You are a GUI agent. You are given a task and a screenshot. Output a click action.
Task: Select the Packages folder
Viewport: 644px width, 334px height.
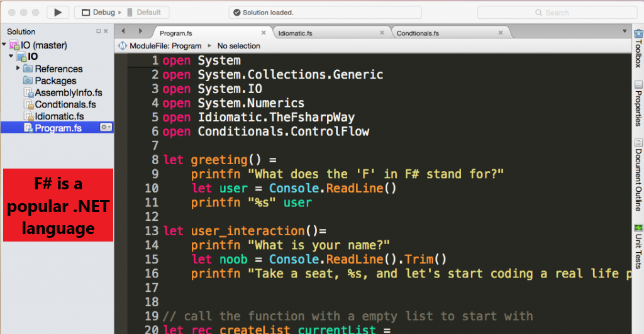pyautogui.click(x=55, y=81)
